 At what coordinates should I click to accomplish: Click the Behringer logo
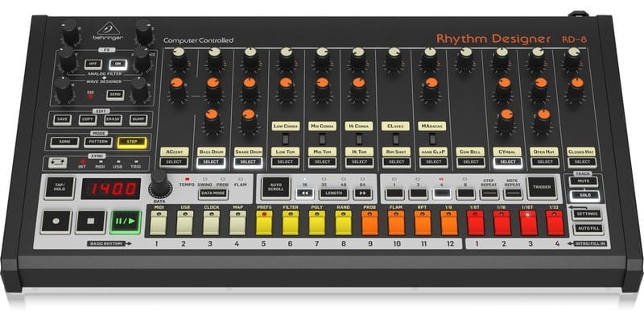pos(109,31)
